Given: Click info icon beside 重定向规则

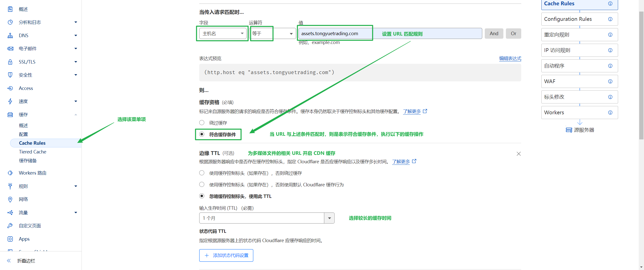Looking at the screenshot, I should coord(610,35).
